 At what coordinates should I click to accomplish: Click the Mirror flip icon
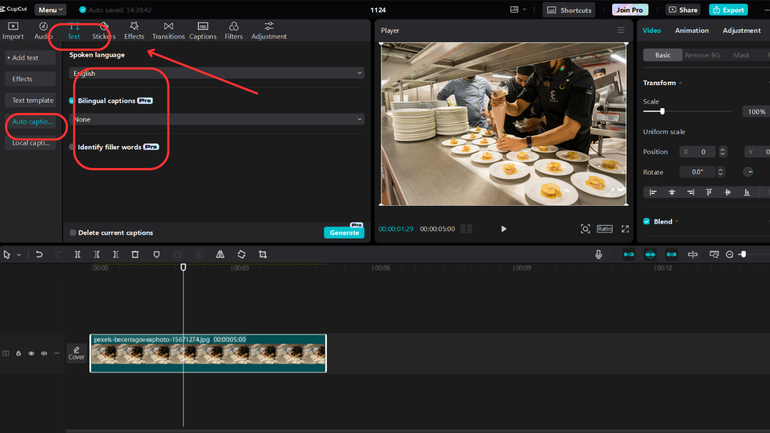[x=220, y=255]
